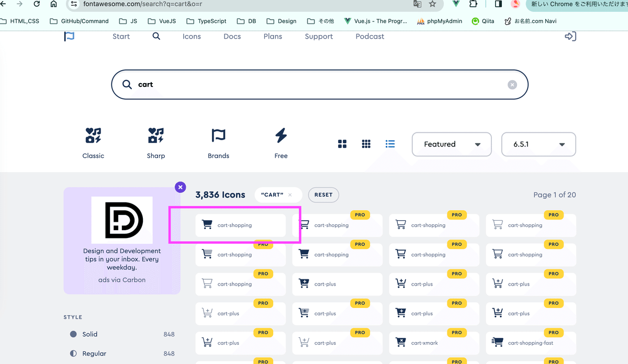Click the RESET filters button

tap(323, 195)
